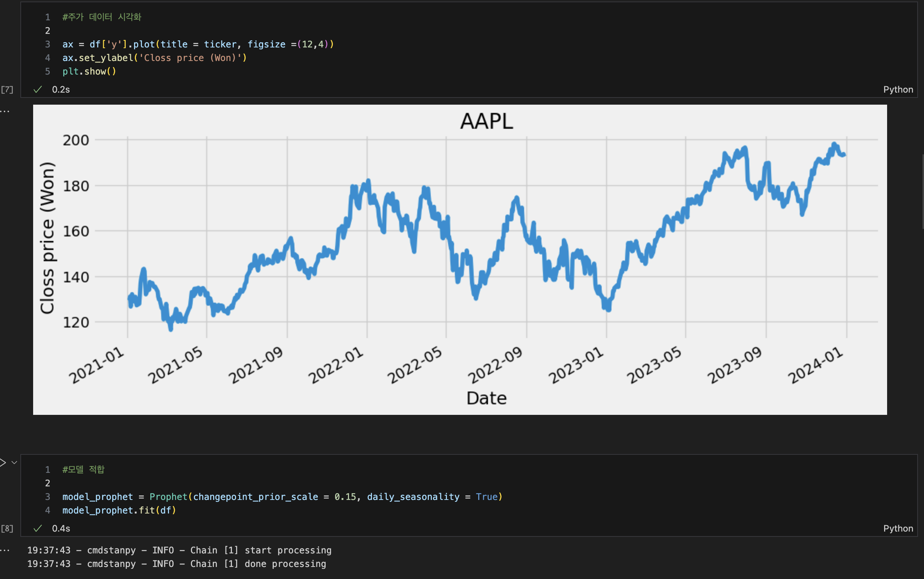924x579 pixels.
Task: Click success checkmark of cell 7
Action: 38,90
